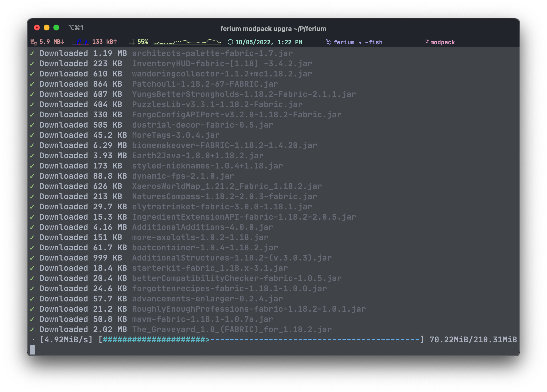547x392 pixels.
Task: Click the terminal cursor block at bottom
Action: [32, 350]
